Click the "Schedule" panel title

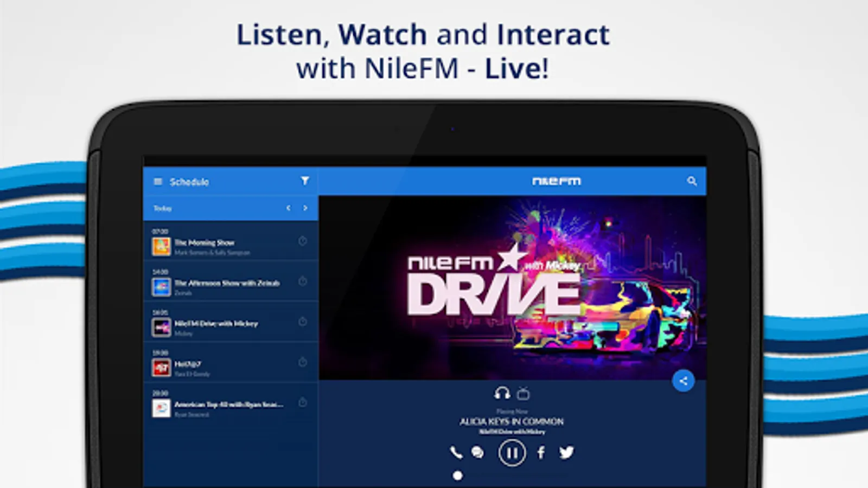point(189,182)
